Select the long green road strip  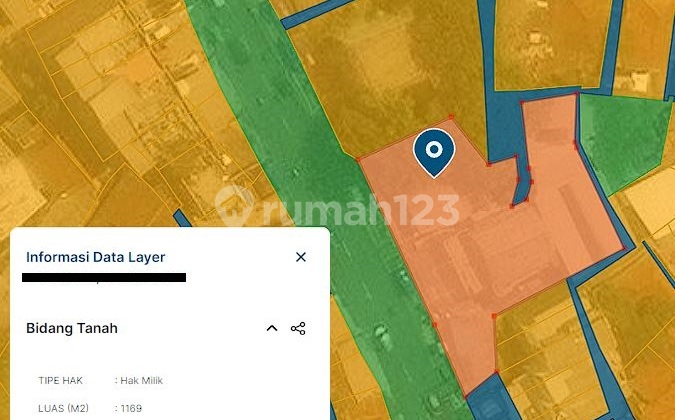click(x=300, y=150)
